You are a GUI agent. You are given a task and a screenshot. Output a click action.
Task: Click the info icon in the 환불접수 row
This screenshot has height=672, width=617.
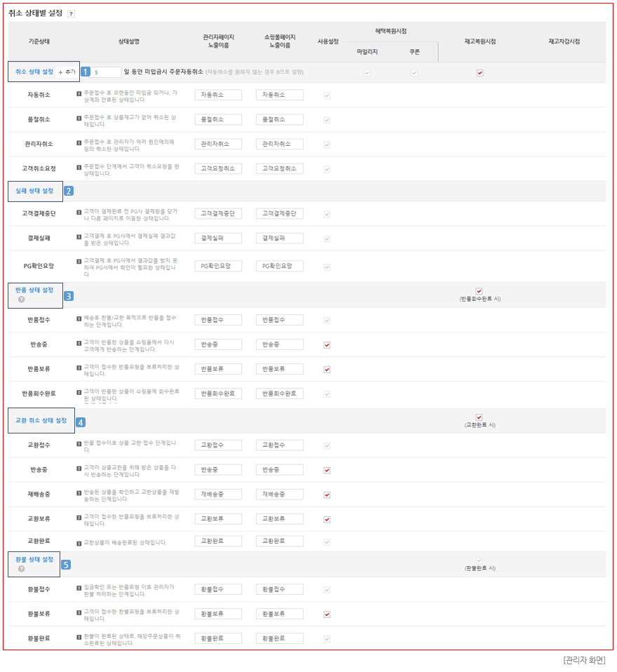click(79, 588)
